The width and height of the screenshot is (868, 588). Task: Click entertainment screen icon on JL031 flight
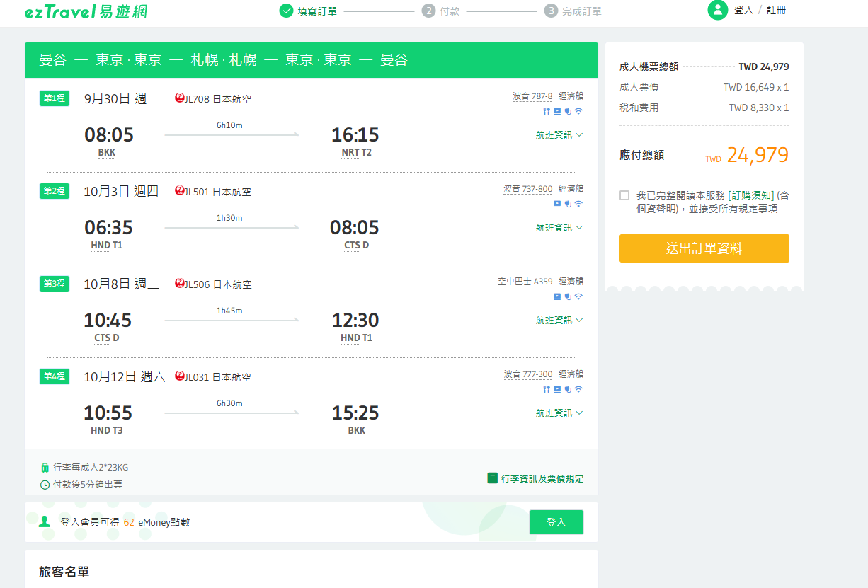[557, 389]
